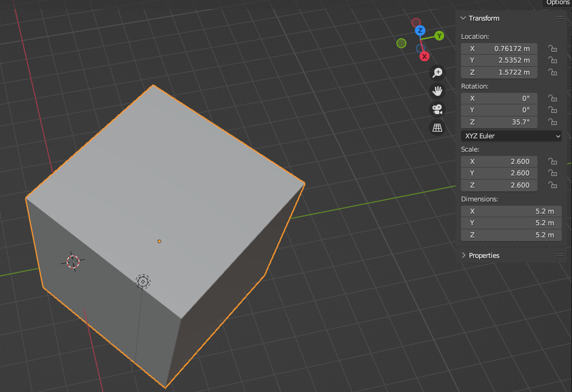Lock Scale Y value
572x392 pixels.
coord(553,173)
